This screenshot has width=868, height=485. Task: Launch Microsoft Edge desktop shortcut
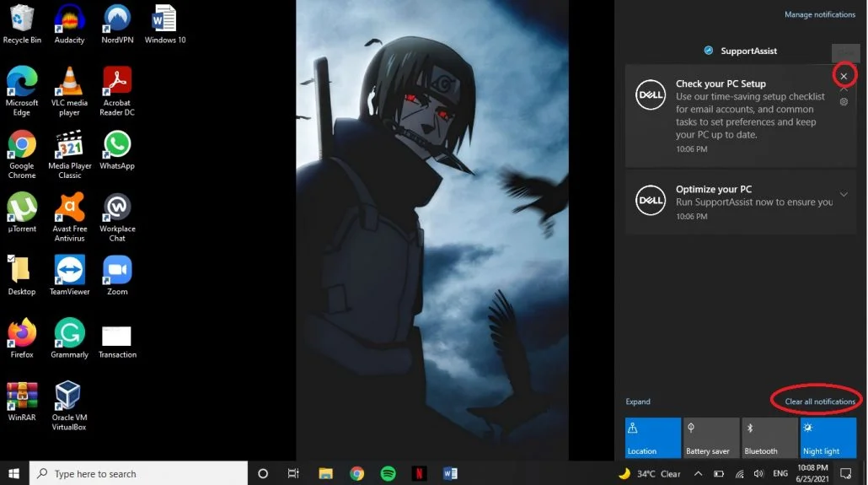coord(22,91)
